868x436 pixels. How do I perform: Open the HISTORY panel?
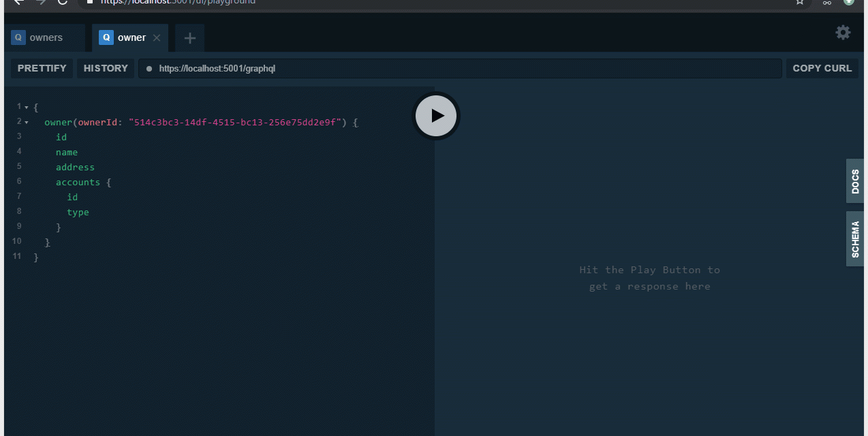tap(106, 68)
